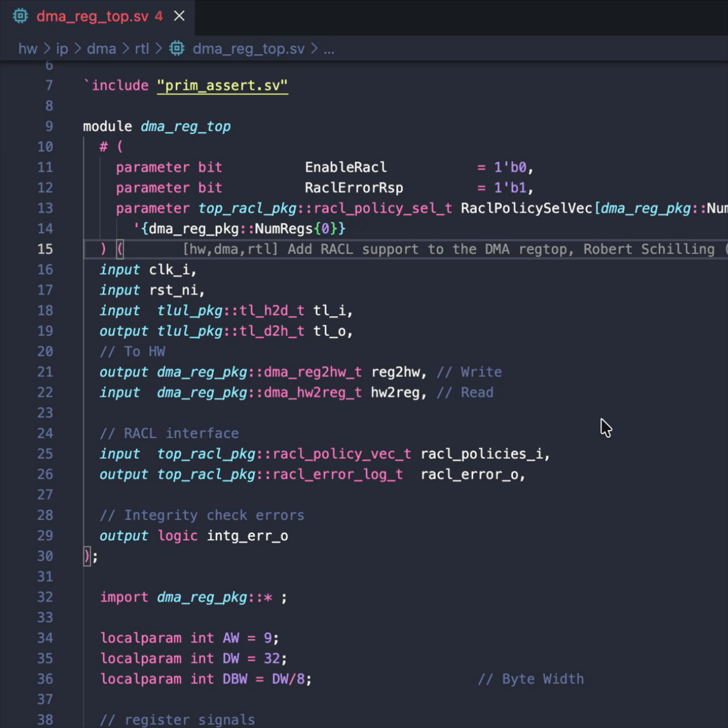Screen dimensions: 728x728
Task: Click the file icon in the breadcrumb
Action: click(x=177, y=49)
